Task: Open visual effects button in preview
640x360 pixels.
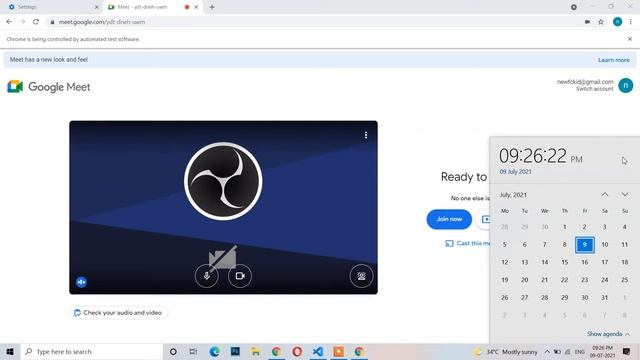Action: point(361,276)
